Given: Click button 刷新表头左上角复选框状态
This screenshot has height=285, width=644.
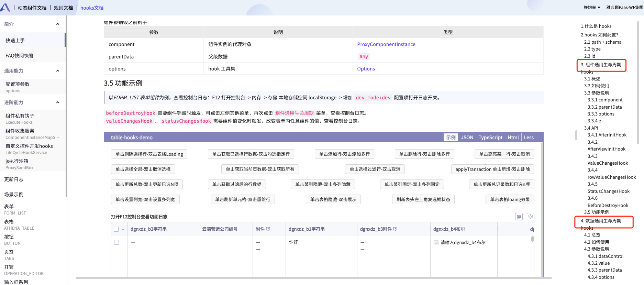Looking at the screenshot, I should pos(423,199).
